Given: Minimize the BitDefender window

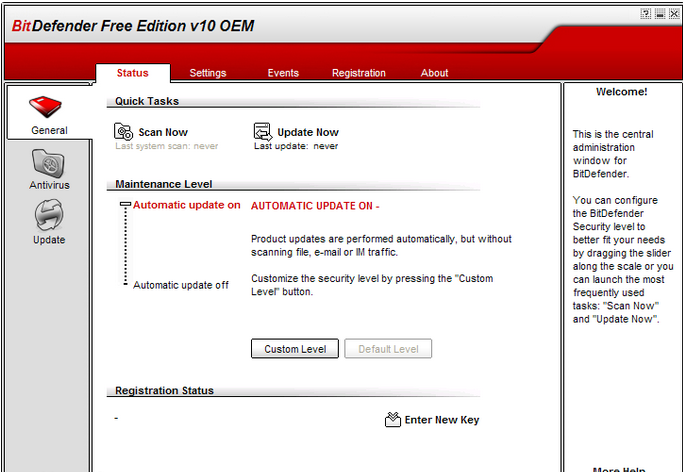Looking at the screenshot, I should coord(660,14).
